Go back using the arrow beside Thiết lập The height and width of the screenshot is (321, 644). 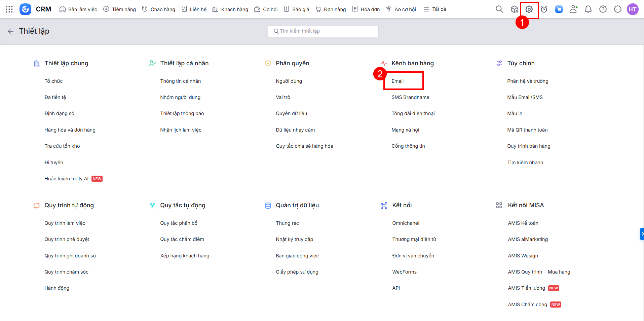tap(11, 31)
